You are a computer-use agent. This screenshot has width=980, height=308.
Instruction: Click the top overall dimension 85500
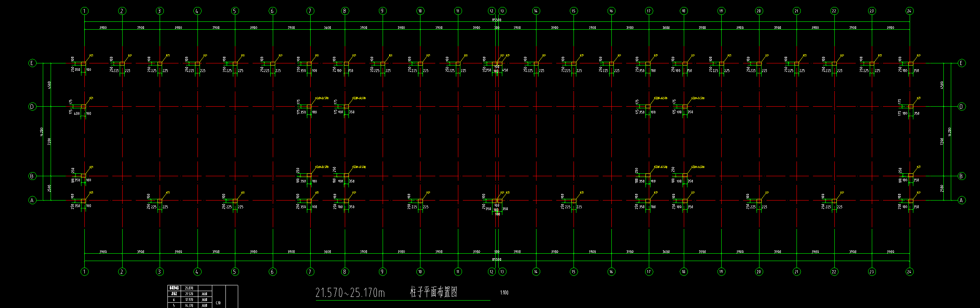pyautogui.click(x=497, y=20)
